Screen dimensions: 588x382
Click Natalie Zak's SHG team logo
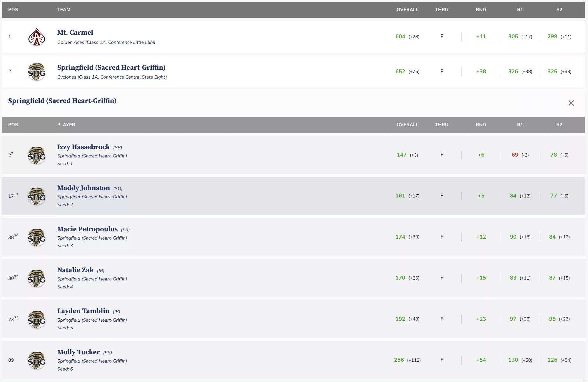[x=36, y=278]
